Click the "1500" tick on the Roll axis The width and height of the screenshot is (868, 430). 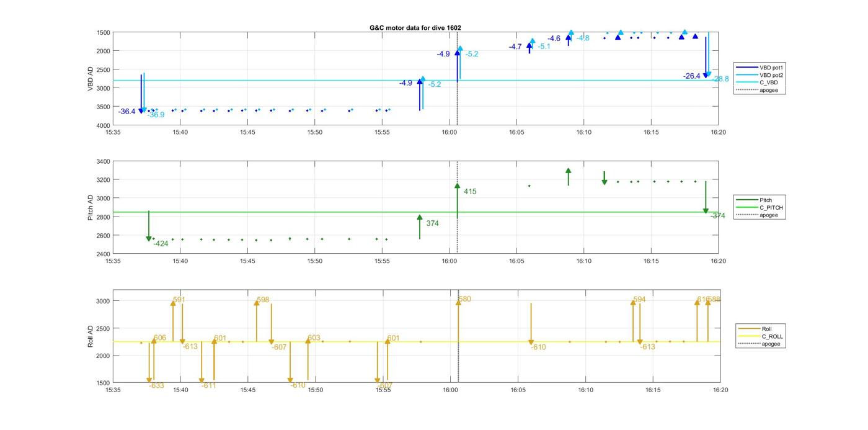coord(104,383)
